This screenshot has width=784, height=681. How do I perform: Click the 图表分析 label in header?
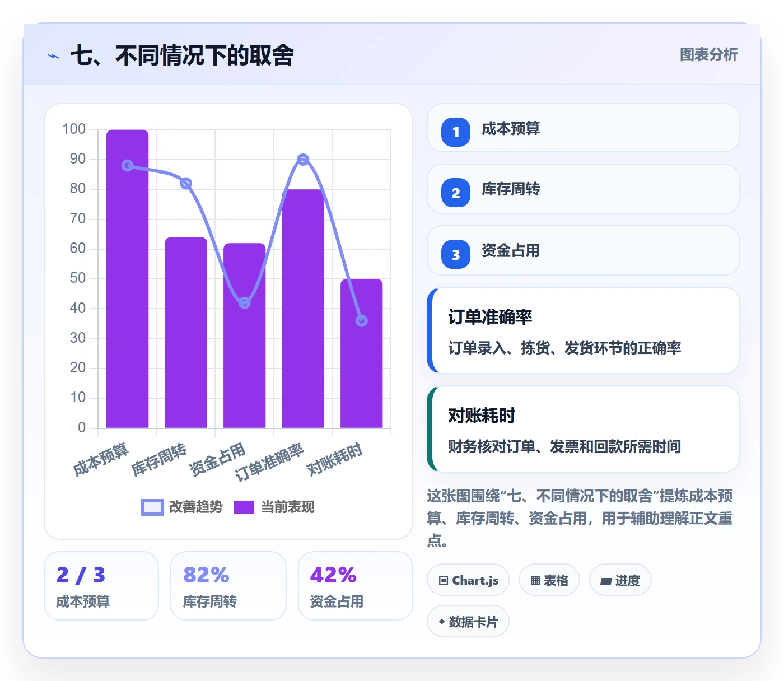pyautogui.click(x=709, y=55)
